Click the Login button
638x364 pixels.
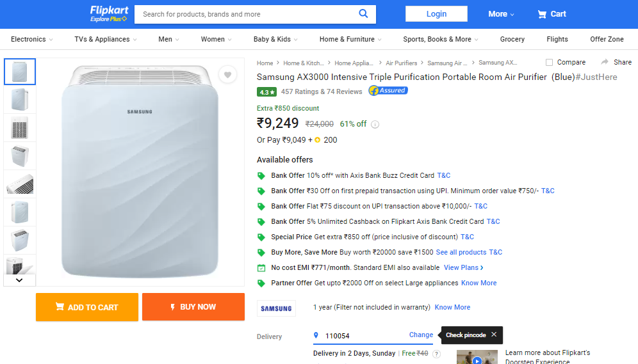[x=436, y=14]
